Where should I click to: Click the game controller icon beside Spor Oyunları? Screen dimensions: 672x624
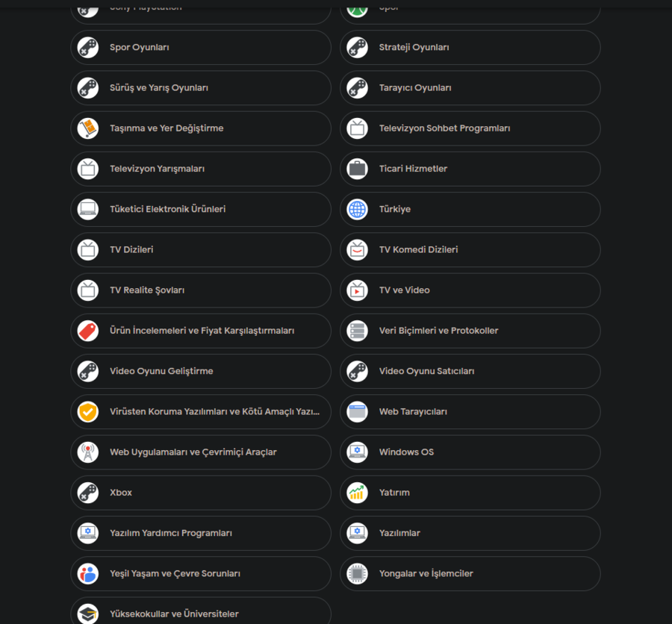[88, 48]
